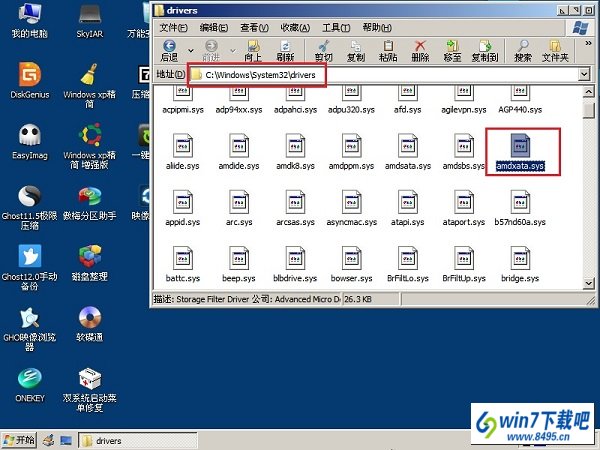Select the BrFiltUp.sys file
Image resolution: width=600 pixels, height=450 pixels.
[463, 264]
